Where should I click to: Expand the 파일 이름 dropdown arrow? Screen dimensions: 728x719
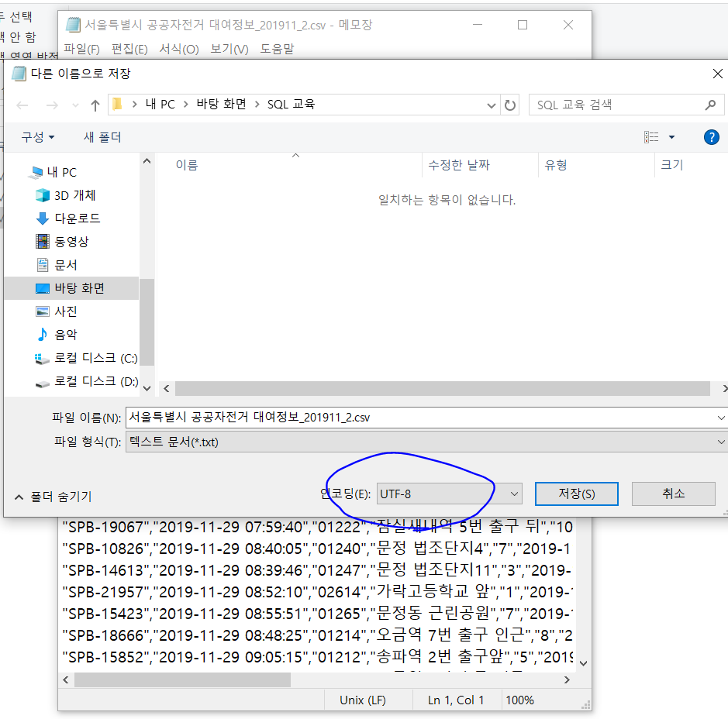point(720,418)
